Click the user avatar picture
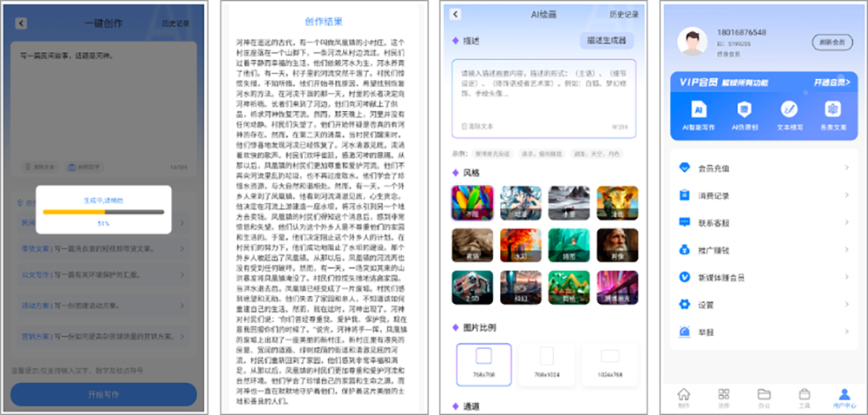Viewport: 868px width, 415px height. coord(692,42)
